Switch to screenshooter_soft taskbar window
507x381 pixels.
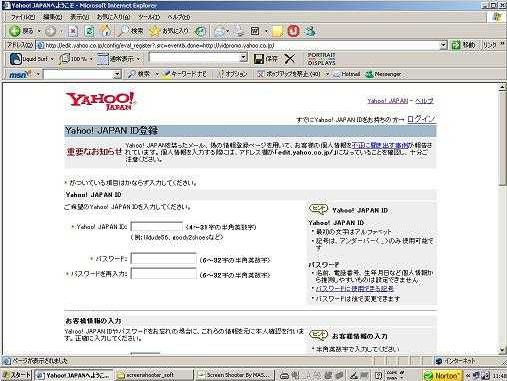tap(154, 375)
